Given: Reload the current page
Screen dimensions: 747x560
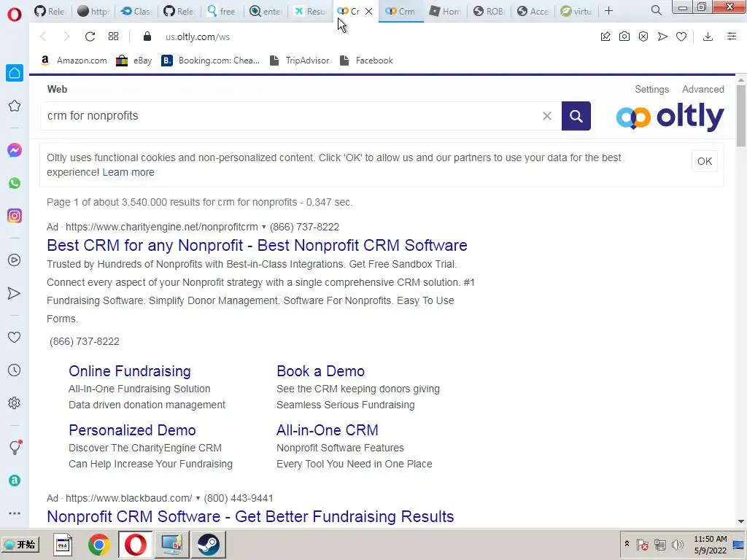Looking at the screenshot, I should point(90,36).
